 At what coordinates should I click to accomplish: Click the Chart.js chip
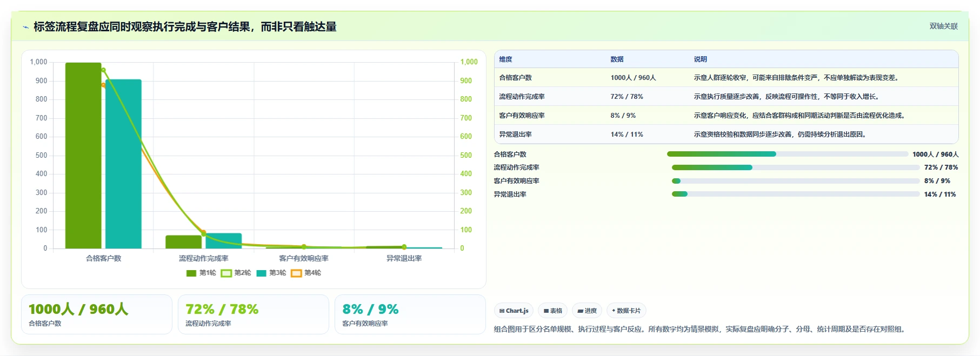click(514, 311)
